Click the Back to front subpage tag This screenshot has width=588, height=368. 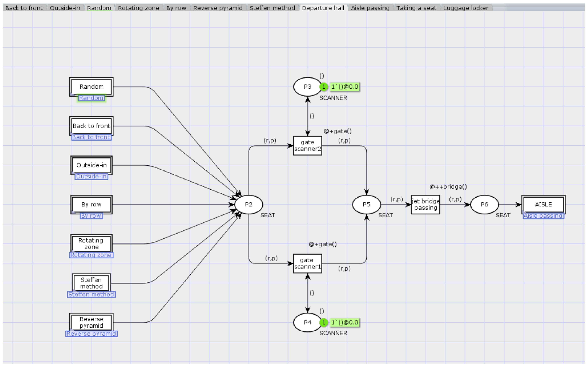(x=91, y=137)
